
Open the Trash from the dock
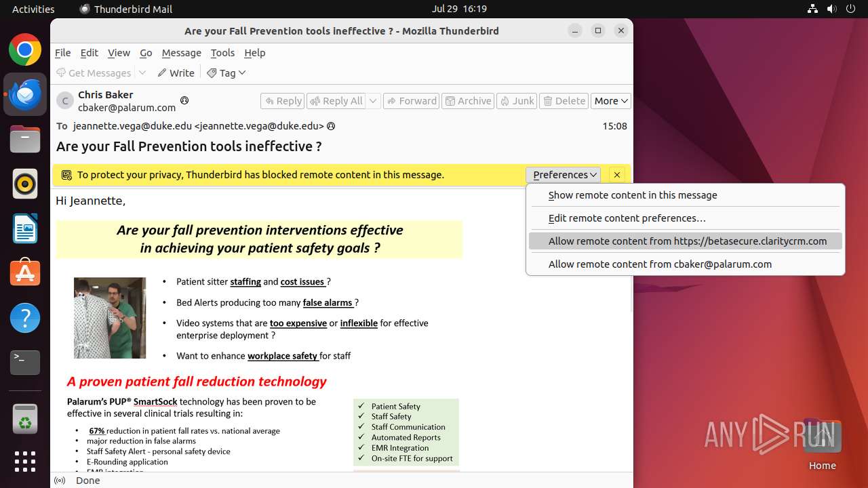(x=25, y=419)
